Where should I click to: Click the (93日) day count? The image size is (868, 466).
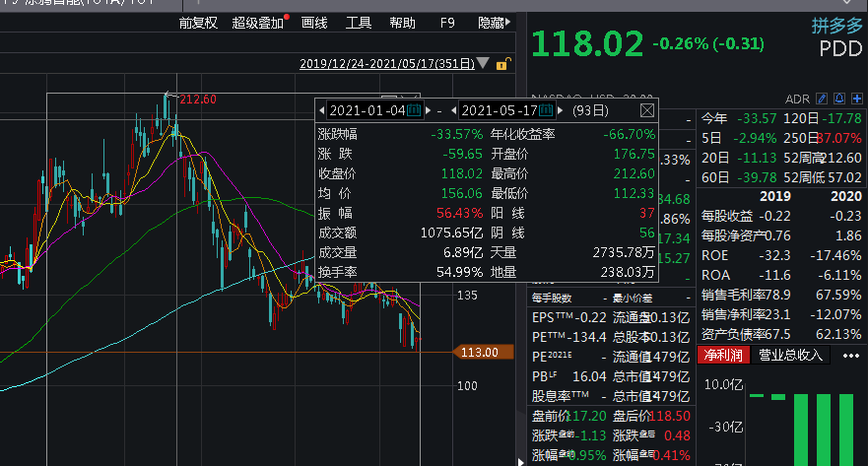590,110
